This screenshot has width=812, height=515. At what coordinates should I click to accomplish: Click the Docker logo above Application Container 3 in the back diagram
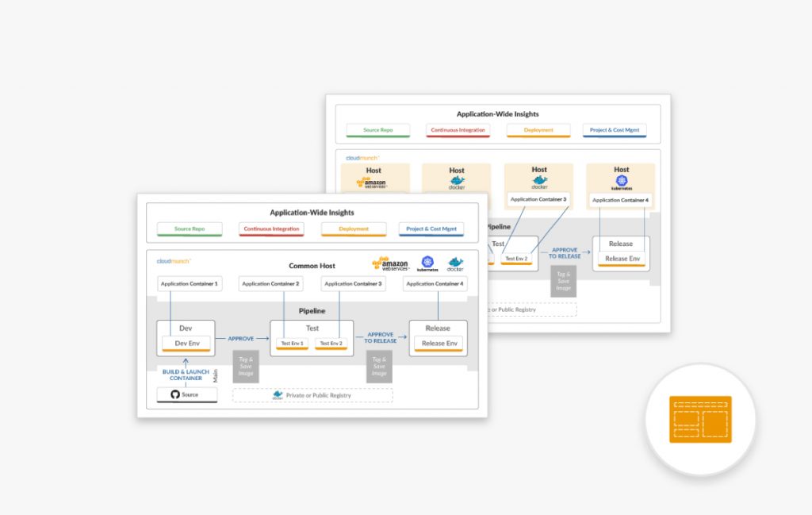coord(539,182)
